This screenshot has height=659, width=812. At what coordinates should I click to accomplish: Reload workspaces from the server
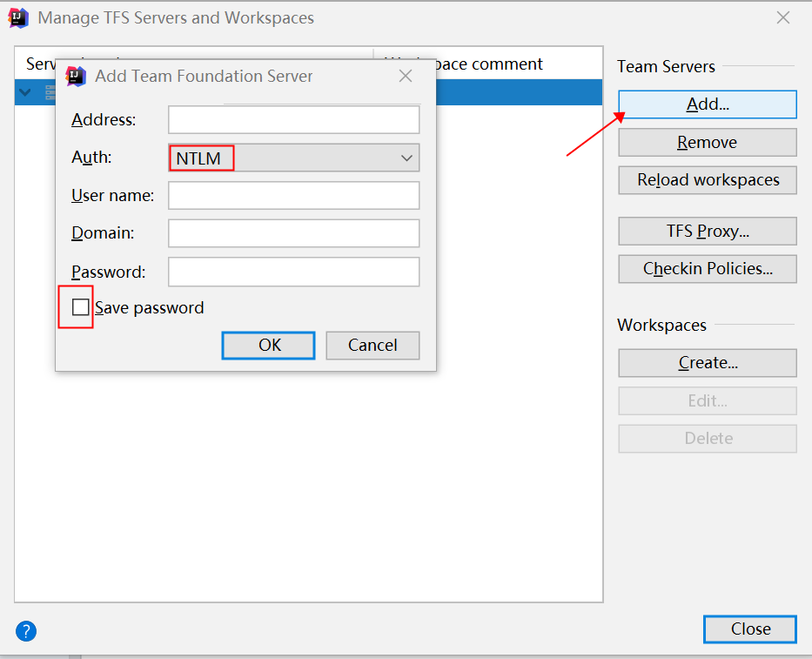click(708, 180)
